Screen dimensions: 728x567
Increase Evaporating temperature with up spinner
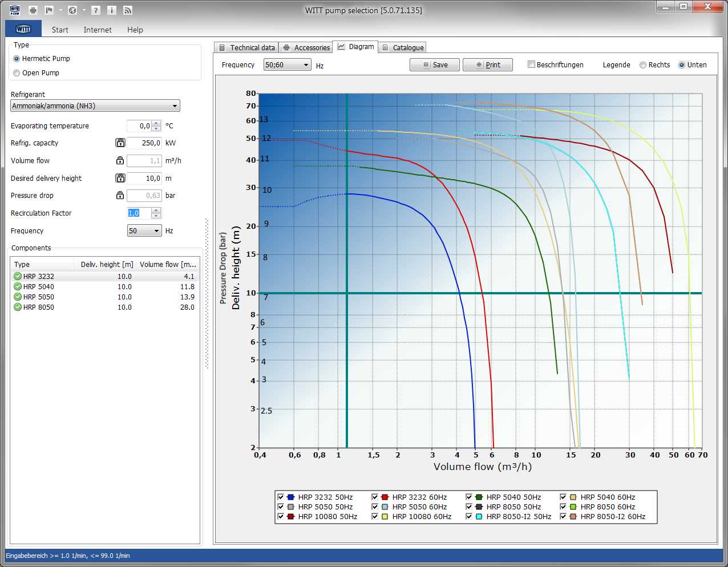[156, 123]
